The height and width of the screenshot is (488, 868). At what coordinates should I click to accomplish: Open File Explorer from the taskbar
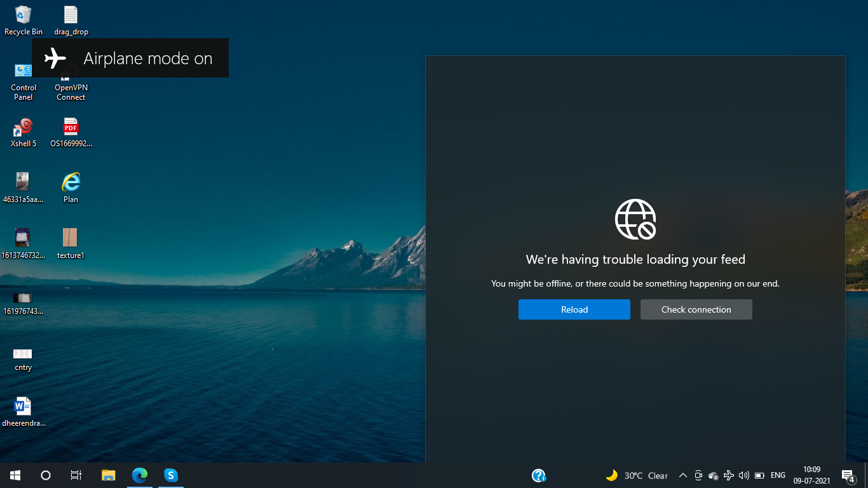pyautogui.click(x=109, y=475)
